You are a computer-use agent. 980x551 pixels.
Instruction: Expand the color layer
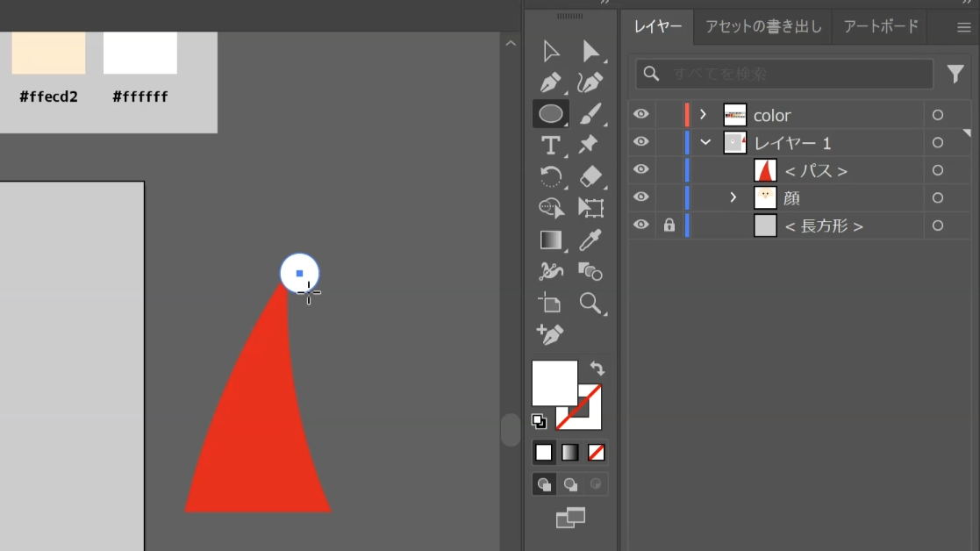coord(703,114)
